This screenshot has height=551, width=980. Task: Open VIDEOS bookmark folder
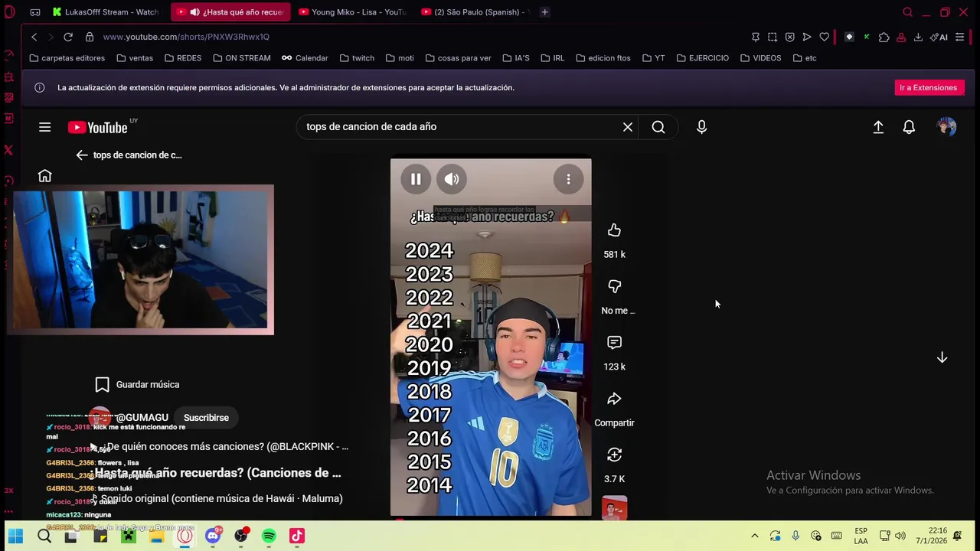click(x=760, y=58)
